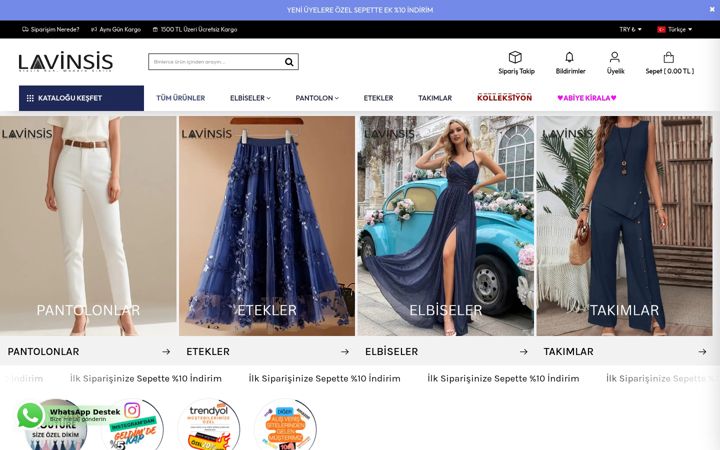Open the '1500 TL Üzeri Ücretsiz Kargo' link
Image resolution: width=720 pixels, height=450 pixels.
point(195,29)
